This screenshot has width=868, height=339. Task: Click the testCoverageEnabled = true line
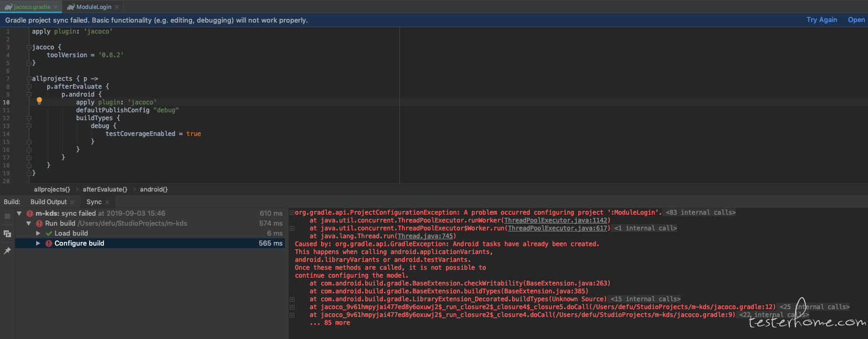point(153,134)
